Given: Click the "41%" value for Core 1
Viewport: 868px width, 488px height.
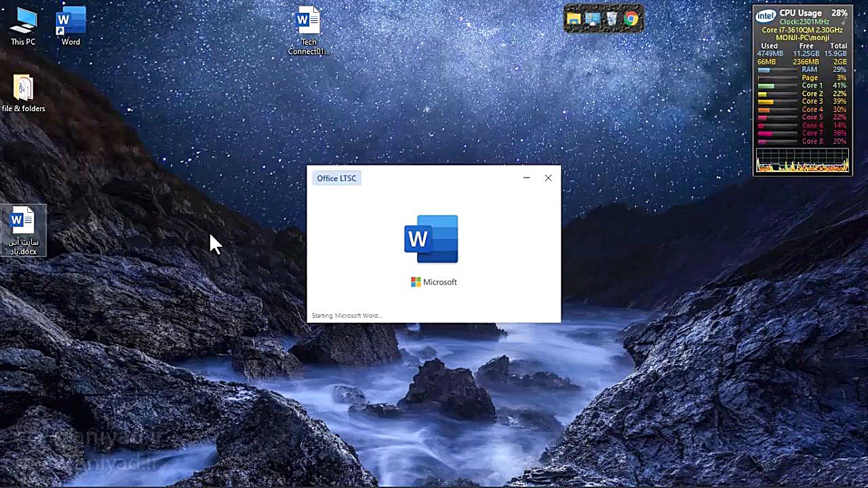Looking at the screenshot, I should [x=840, y=86].
